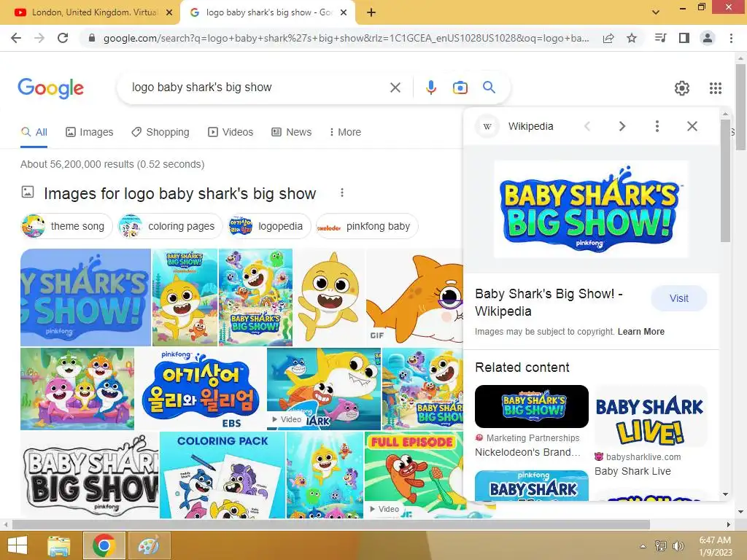Reload the current page

[63, 38]
